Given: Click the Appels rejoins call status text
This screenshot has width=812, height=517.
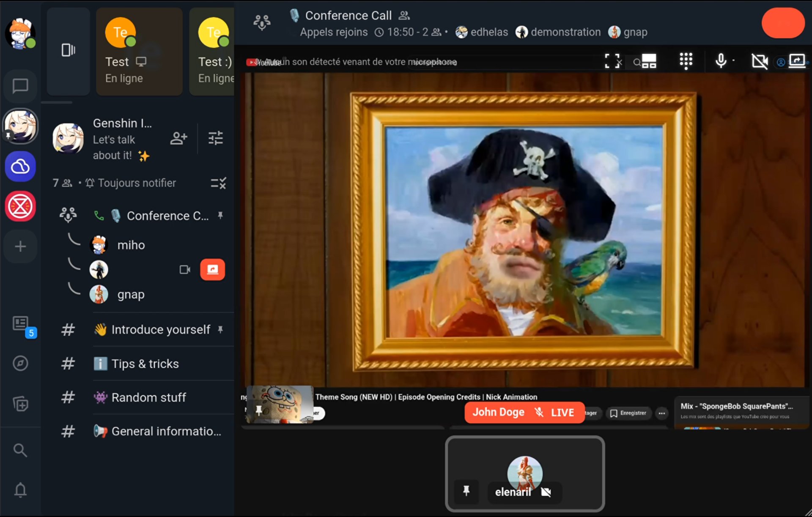Looking at the screenshot, I should click(334, 32).
